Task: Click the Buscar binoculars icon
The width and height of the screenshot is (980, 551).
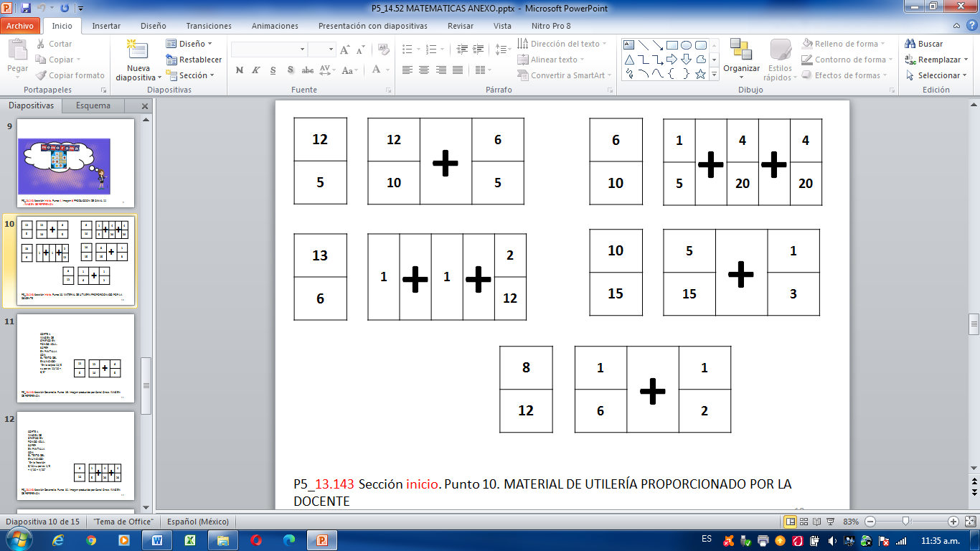Action: click(910, 44)
